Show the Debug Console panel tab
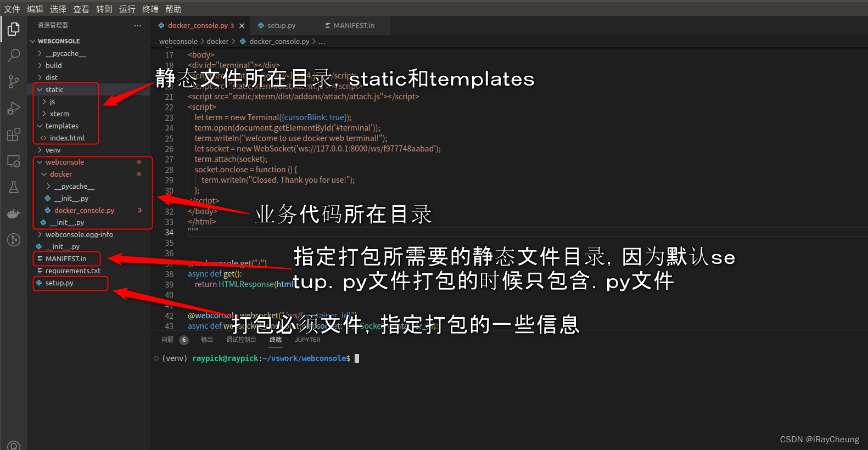This screenshot has height=450, width=868. click(241, 340)
